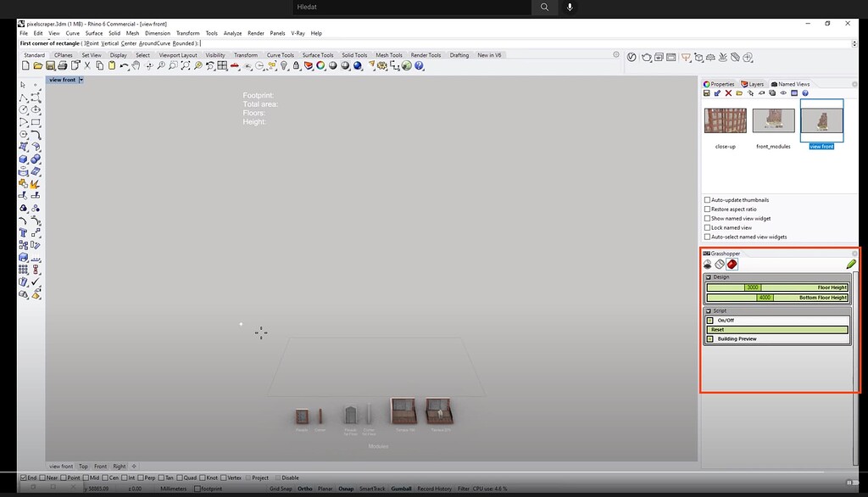Select the front_modules named view thumbnail
The image size is (868, 497).
(x=772, y=120)
